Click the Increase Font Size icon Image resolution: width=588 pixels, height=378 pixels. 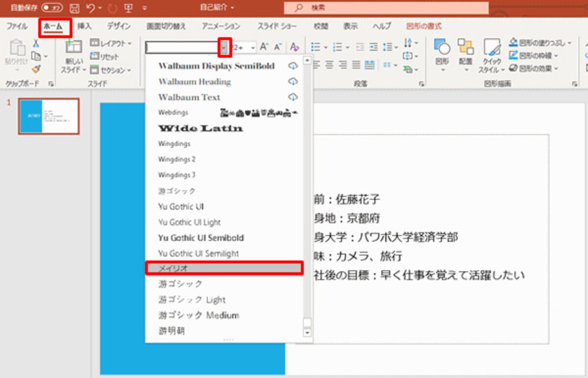click(264, 47)
